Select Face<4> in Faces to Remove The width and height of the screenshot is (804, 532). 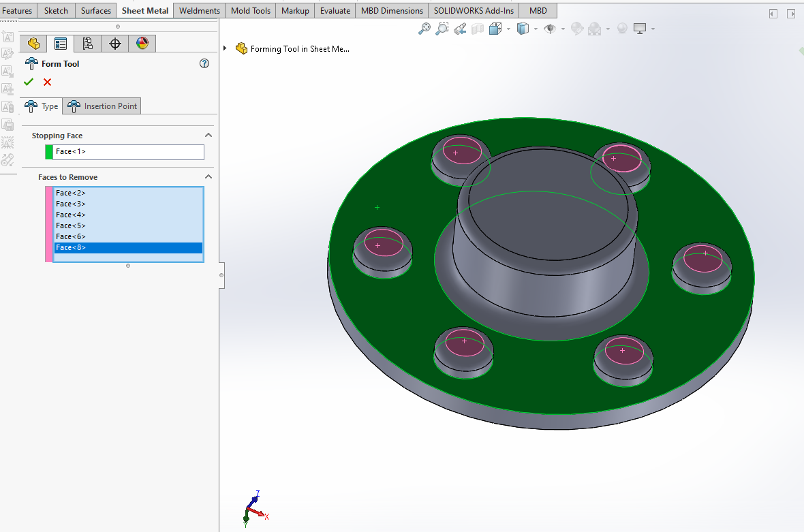71,215
